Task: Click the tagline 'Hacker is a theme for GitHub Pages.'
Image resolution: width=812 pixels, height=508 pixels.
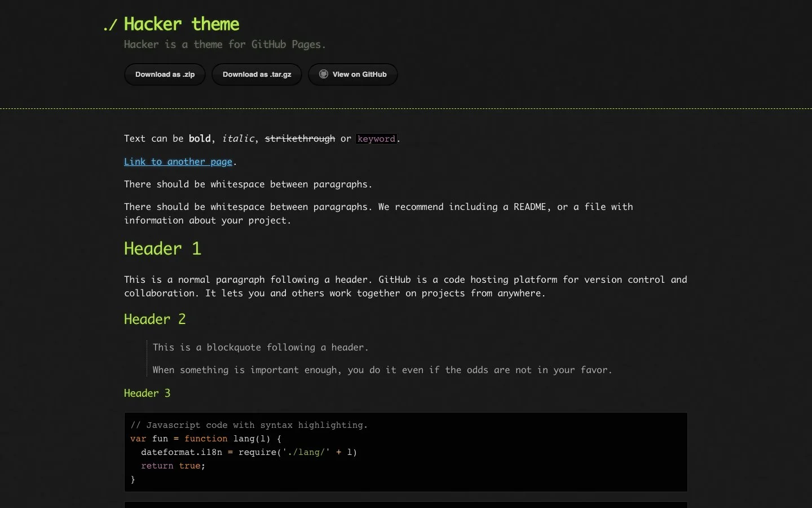Action: tap(225, 45)
